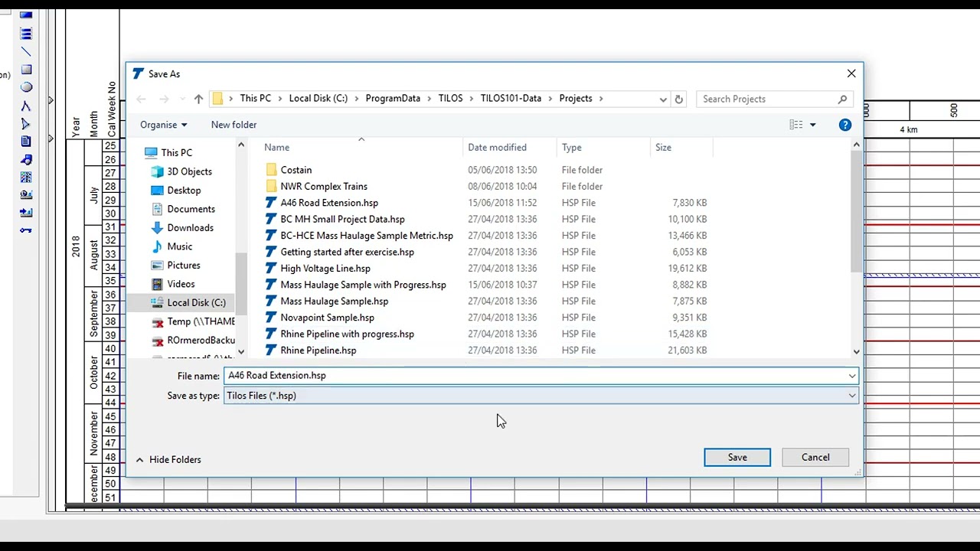Choose the ellipse shape tool in TILOS toolbar

26,87
